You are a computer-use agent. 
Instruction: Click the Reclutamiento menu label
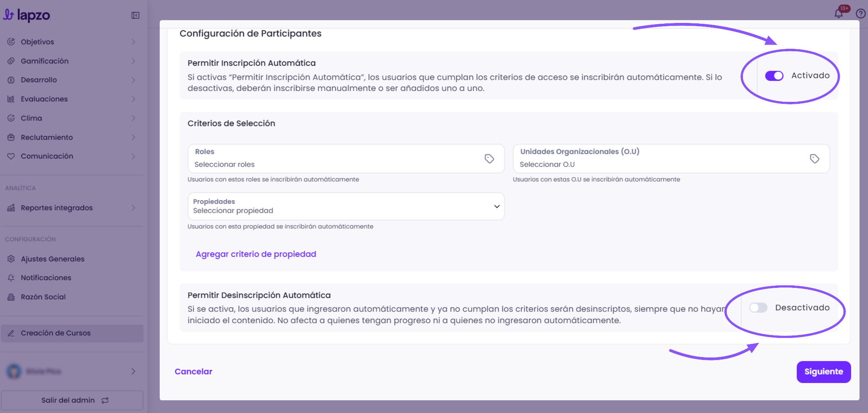(47, 137)
